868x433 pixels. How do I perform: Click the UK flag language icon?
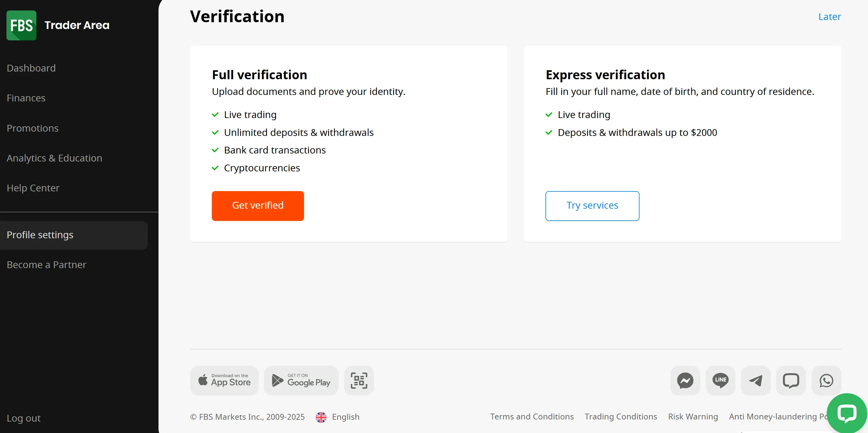(x=321, y=417)
